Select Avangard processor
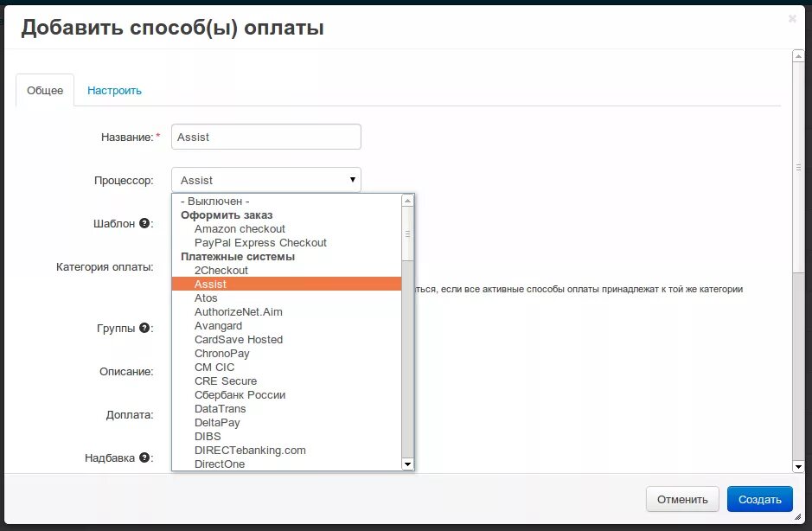 click(287, 325)
